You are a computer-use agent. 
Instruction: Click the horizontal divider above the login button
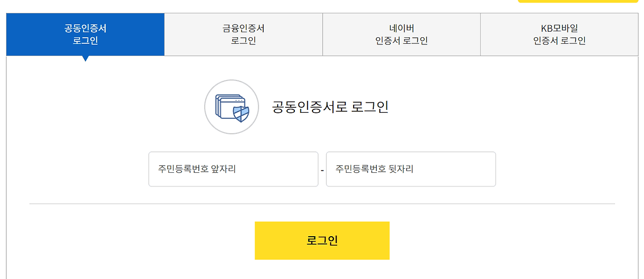(322, 204)
